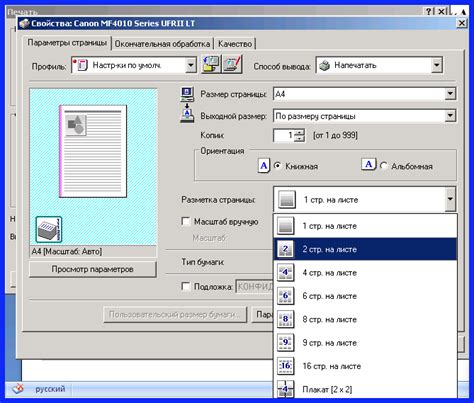Screen dimensions: 474x403
Task: Increase the Копии count with up arrow
Action: pos(300,132)
